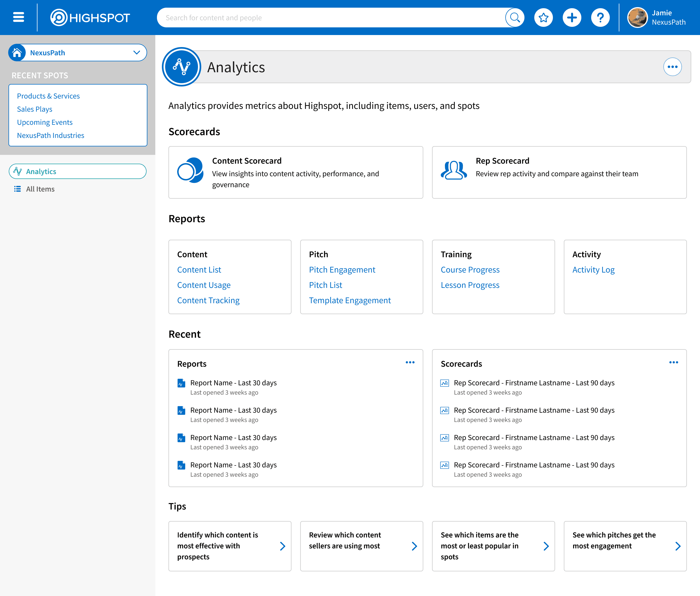This screenshot has width=700, height=596.
Task: Click the sidebar Analytics squiggle icon
Action: click(17, 171)
